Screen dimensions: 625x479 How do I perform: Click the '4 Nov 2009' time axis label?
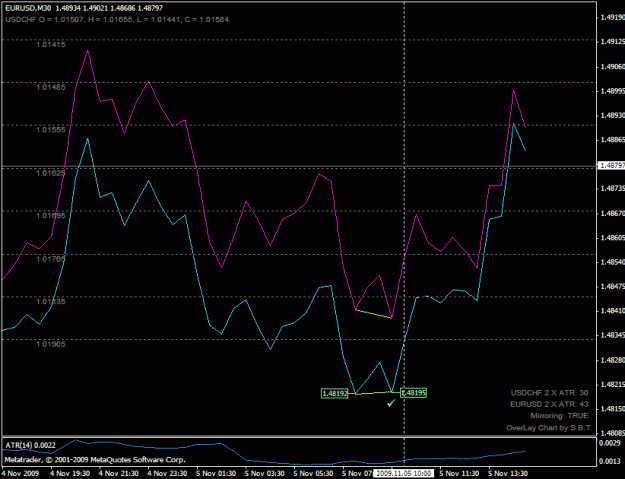click(21, 473)
